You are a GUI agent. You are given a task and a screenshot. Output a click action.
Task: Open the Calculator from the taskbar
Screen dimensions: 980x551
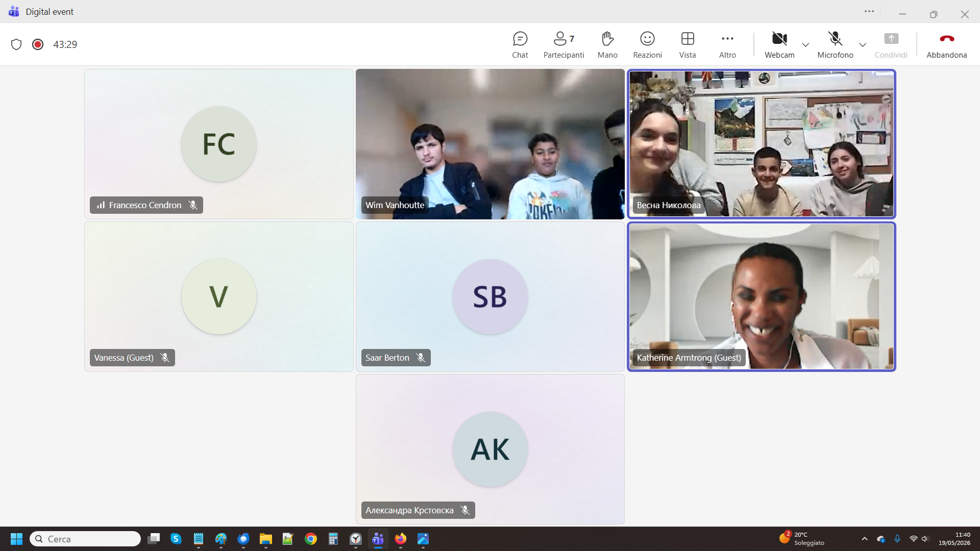click(x=333, y=539)
